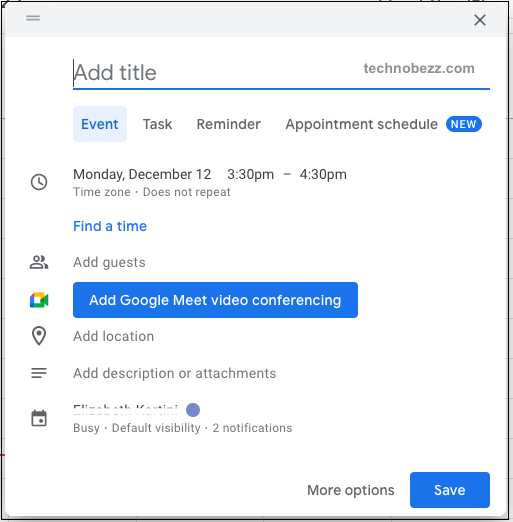This screenshot has width=513, height=522.
Task: Click the clock icon beside the date
Action: point(39,182)
